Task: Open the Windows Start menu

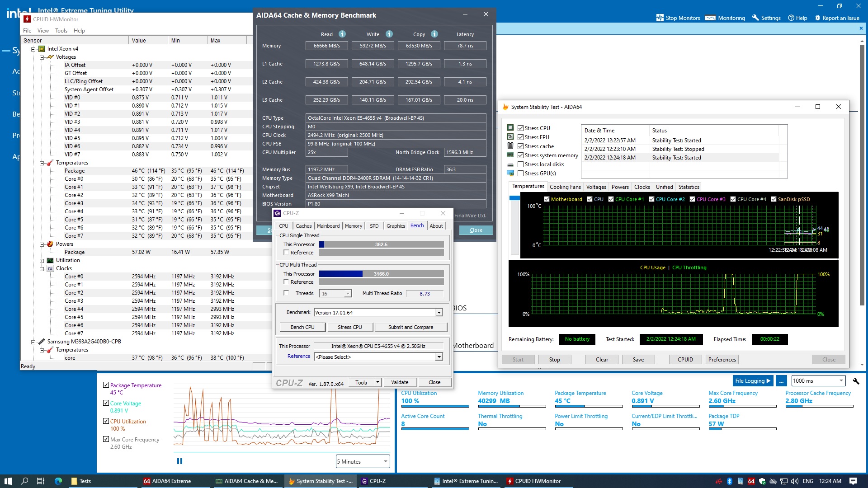Action: [8, 481]
